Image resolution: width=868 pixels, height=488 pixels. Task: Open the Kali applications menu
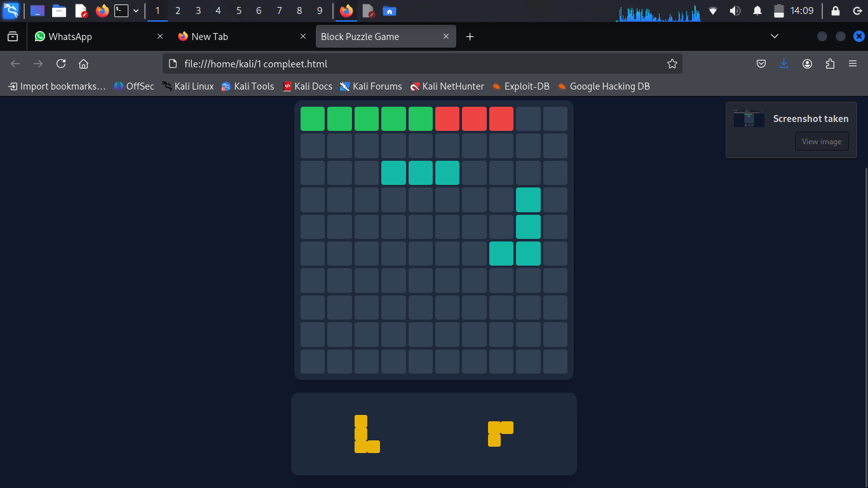pos(11,11)
